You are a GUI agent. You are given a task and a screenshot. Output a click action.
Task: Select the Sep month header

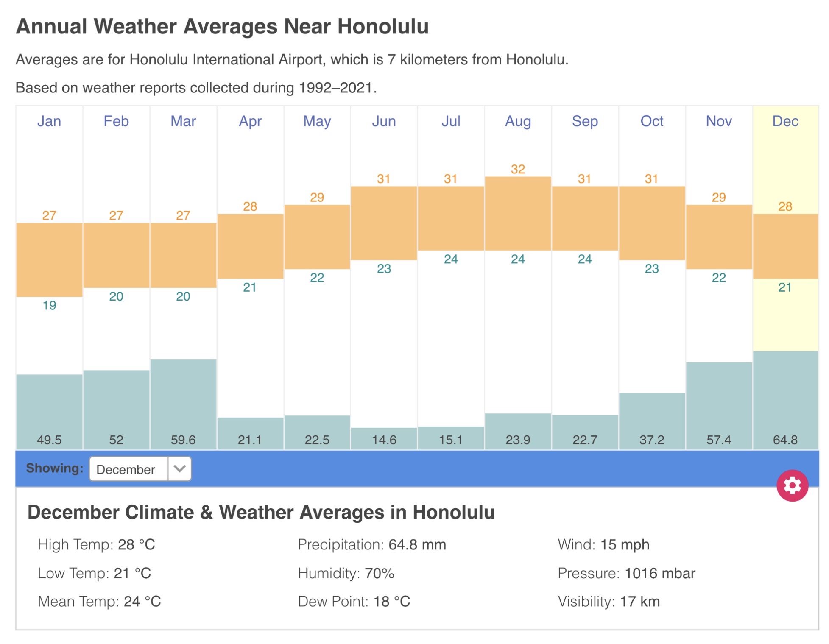585,121
